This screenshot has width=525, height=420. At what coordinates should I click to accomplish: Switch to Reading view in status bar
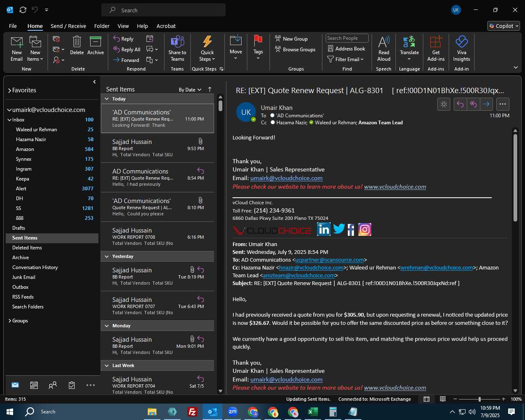[443, 399]
